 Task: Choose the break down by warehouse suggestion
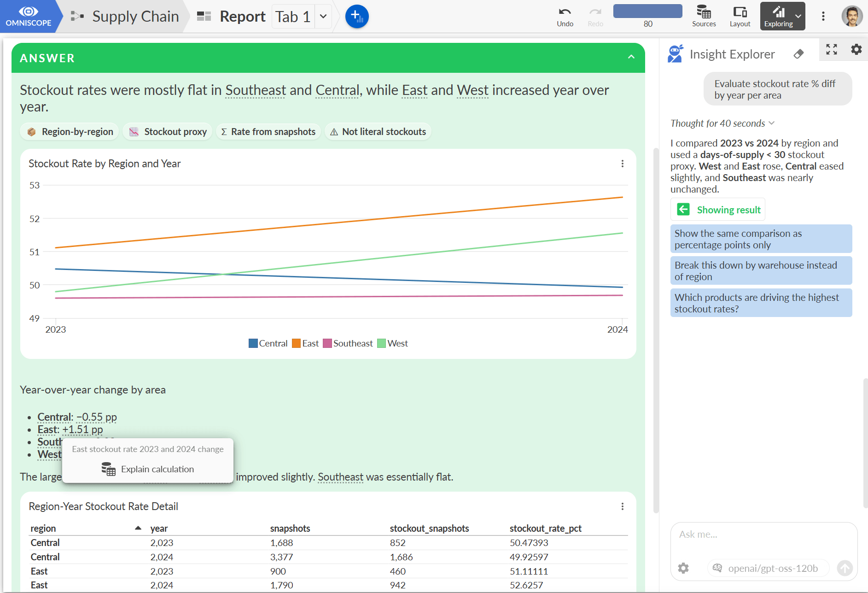point(761,271)
